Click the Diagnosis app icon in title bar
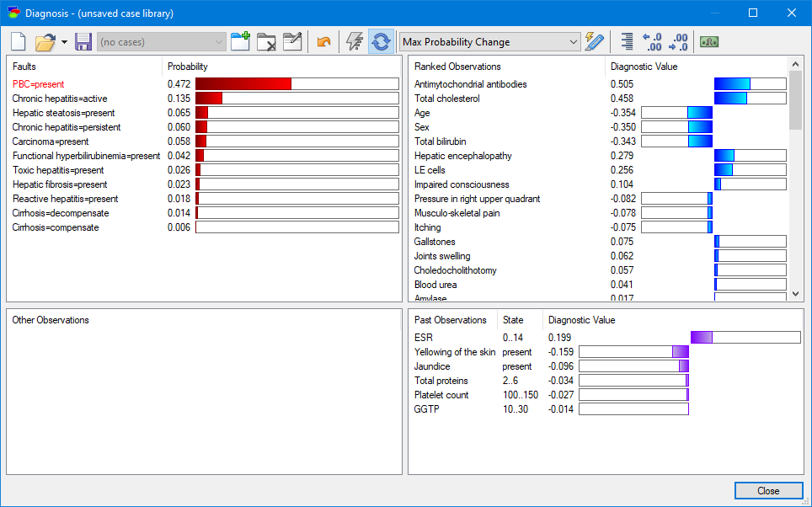The width and height of the screenshot is (812, 507). point(13,13)
